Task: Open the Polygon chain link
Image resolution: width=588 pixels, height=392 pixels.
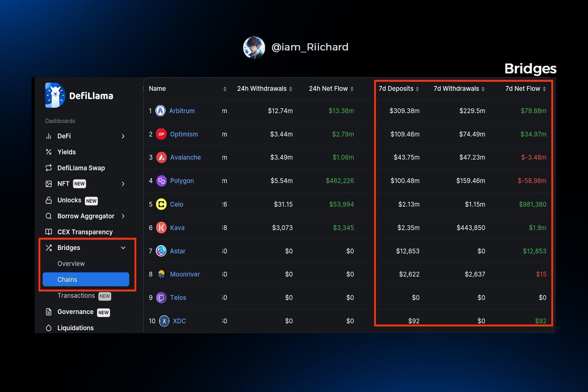Action: (x=182, y=181)
